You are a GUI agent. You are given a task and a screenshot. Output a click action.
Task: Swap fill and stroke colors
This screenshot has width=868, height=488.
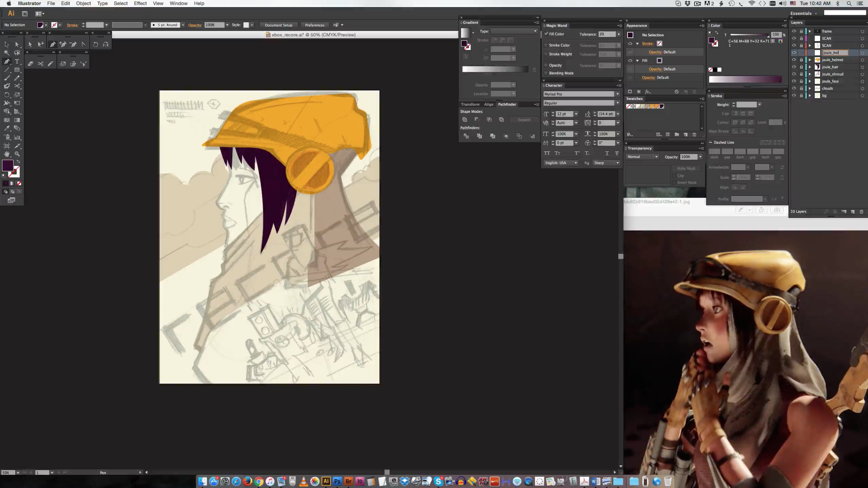[18, 162]
